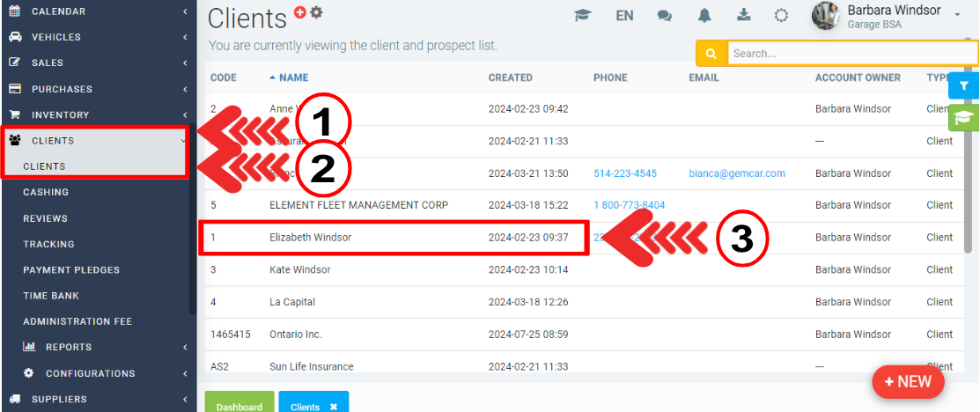980x412 pixels.
Task: Open the chat messages icon
Action: [x=665, y=16]
